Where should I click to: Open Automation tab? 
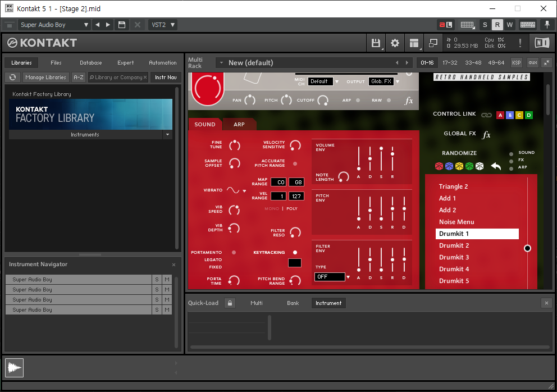pos(163,62)
